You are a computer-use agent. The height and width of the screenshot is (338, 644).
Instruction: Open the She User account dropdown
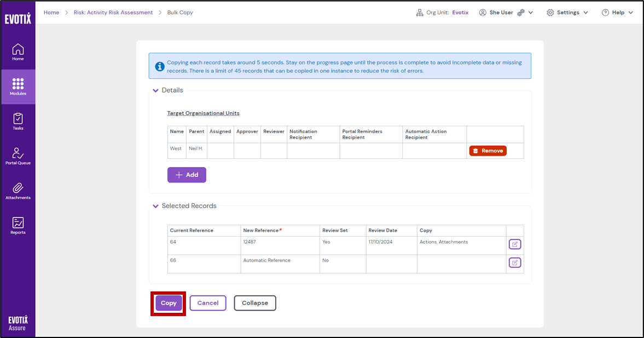pos(506,13)
